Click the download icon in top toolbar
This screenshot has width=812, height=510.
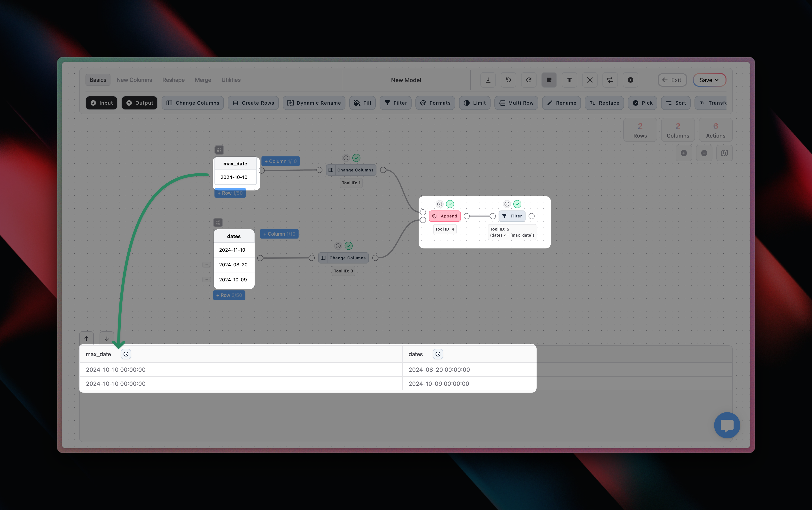pos(488,80)
